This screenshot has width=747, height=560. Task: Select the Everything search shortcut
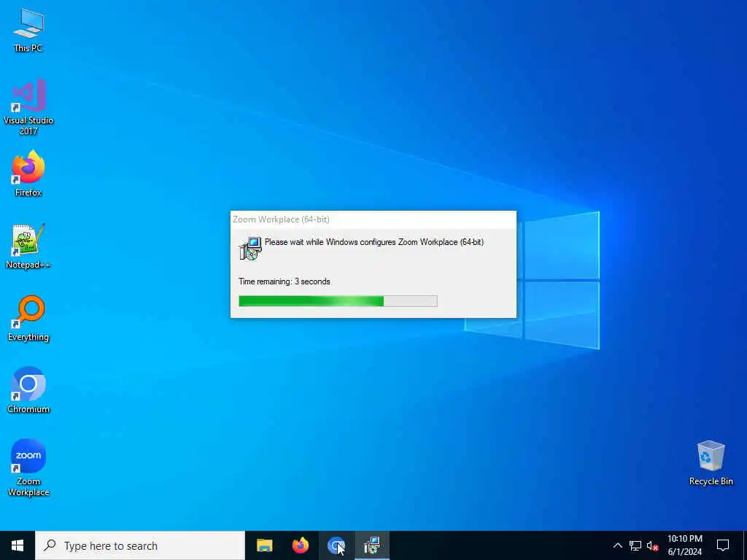pyautogui.click(x=28, y=319)
